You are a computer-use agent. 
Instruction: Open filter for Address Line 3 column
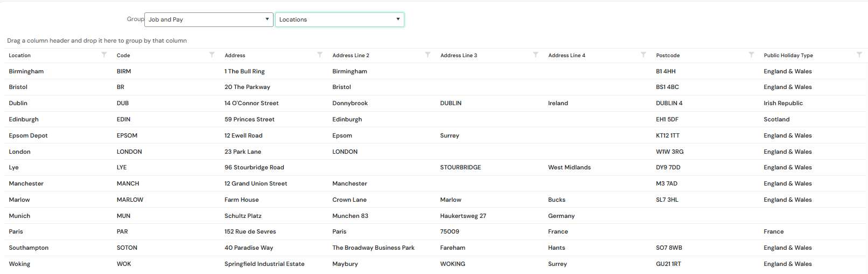pos(535,55)
